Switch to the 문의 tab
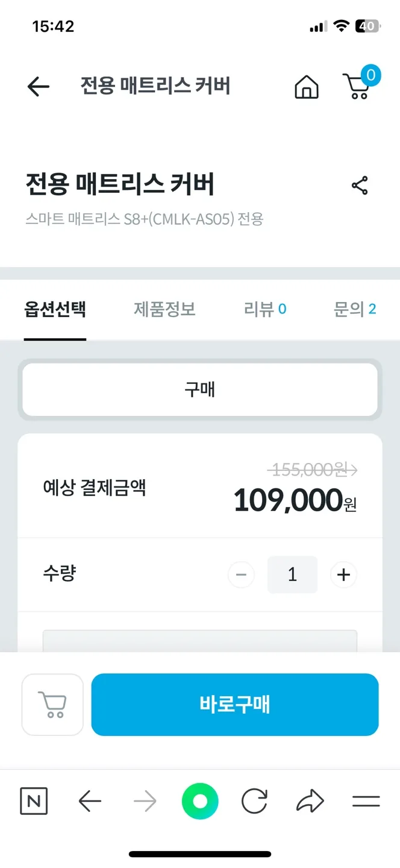Viewport: 400px width, 868px height. pyautogui.click(x=355, y=310)
